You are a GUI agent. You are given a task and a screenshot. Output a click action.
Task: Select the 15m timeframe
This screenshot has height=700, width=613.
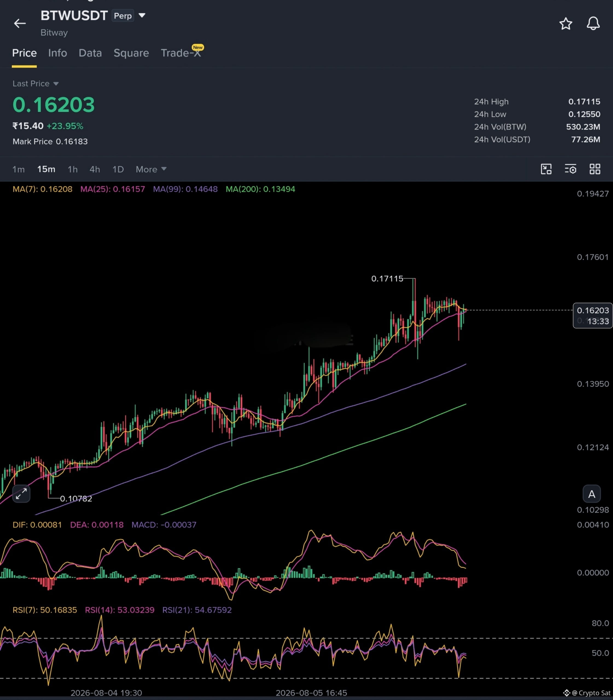point(46,169)
